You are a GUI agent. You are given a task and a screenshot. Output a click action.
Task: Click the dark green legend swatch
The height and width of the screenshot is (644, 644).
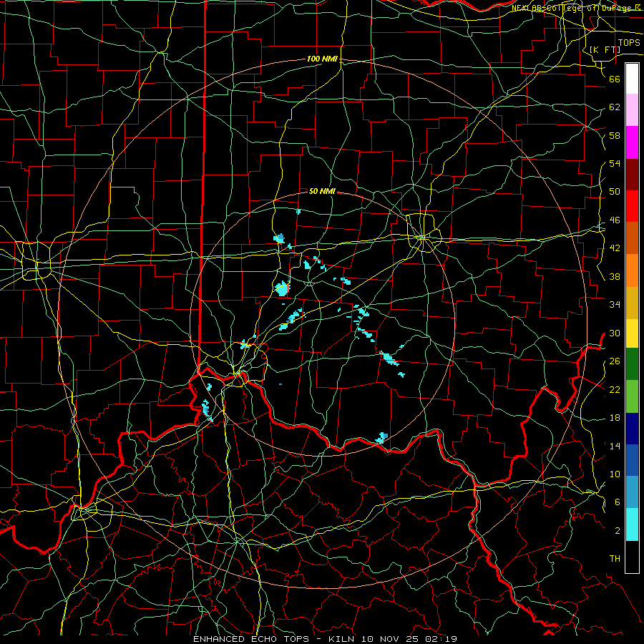[632, 364]
